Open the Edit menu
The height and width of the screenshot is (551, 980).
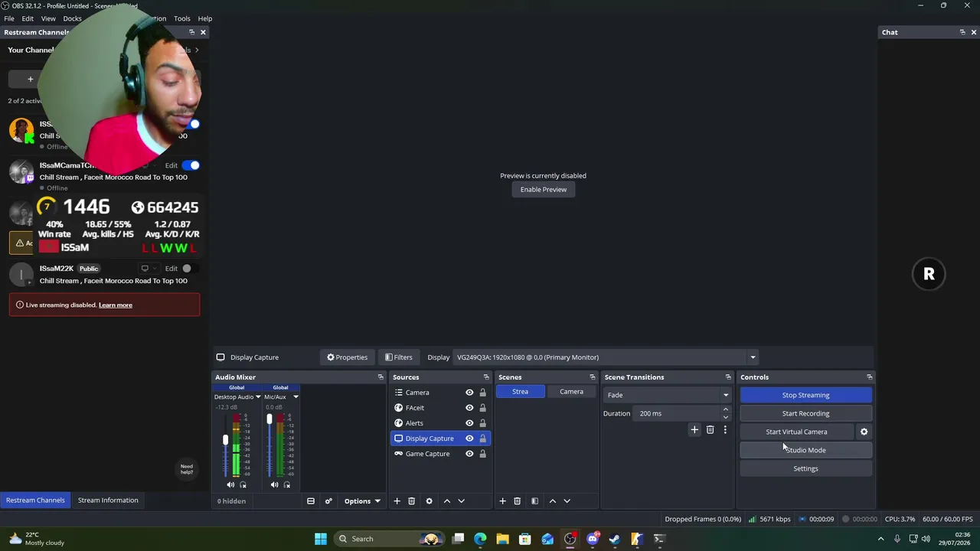pos(28,18)
